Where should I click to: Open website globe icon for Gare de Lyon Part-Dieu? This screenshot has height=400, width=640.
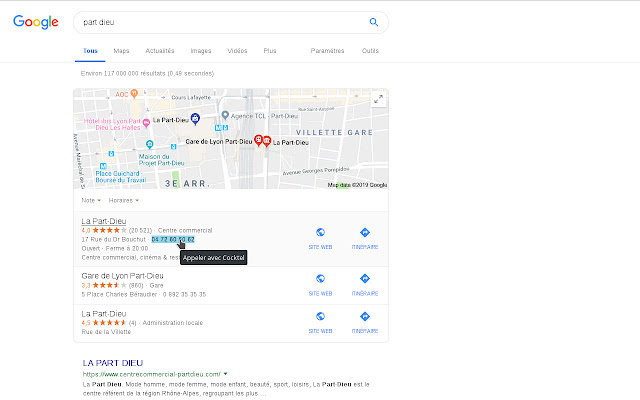[320, 278]
